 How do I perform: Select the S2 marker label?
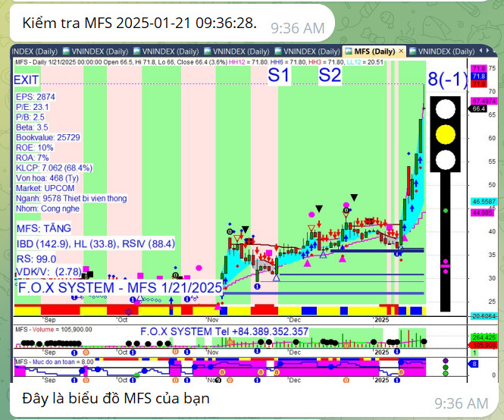coord(330,75)
